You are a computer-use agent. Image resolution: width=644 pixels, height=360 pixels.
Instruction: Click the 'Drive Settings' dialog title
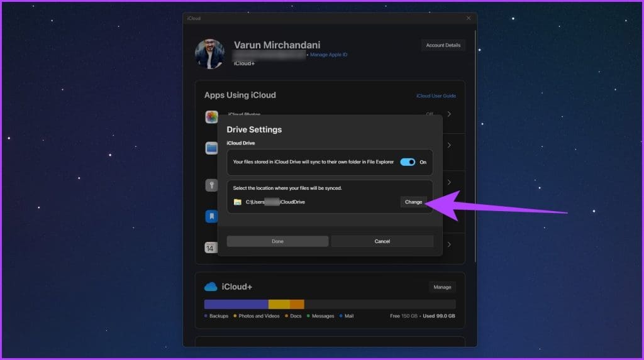(254, 129)
